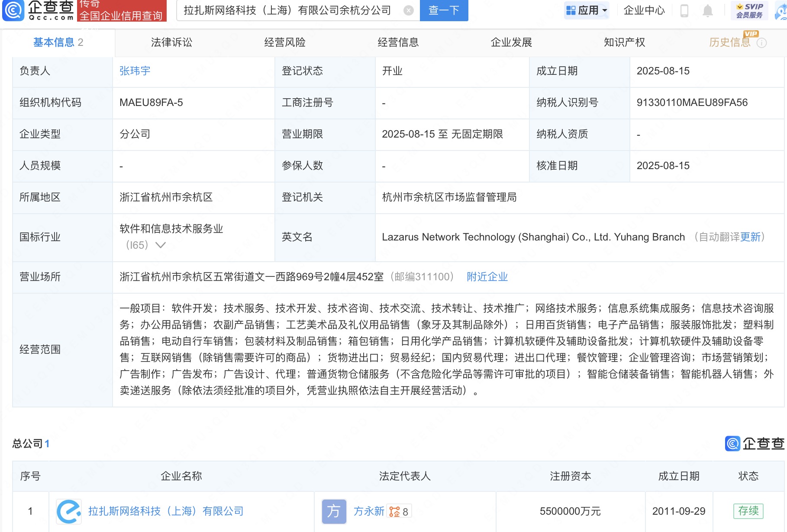Open 拉扎斯网络科技（上海）有限公司 parent company link
The height and width of the screenshot is (532, 787).
(166, 511)
